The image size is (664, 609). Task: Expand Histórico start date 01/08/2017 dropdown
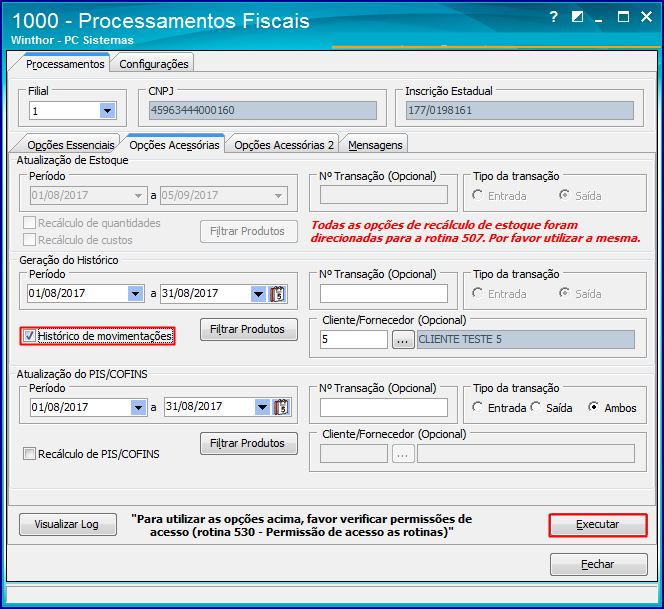(136, 293)
